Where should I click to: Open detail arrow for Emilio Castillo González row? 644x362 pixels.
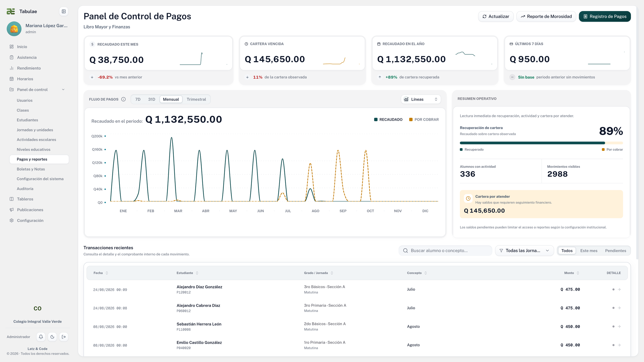(619, 345)
